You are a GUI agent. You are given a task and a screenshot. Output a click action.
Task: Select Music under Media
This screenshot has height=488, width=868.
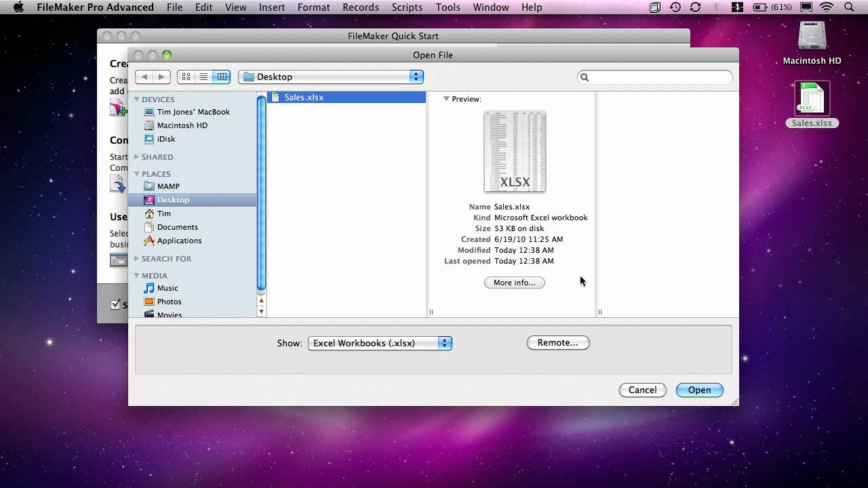click(167, 288)
